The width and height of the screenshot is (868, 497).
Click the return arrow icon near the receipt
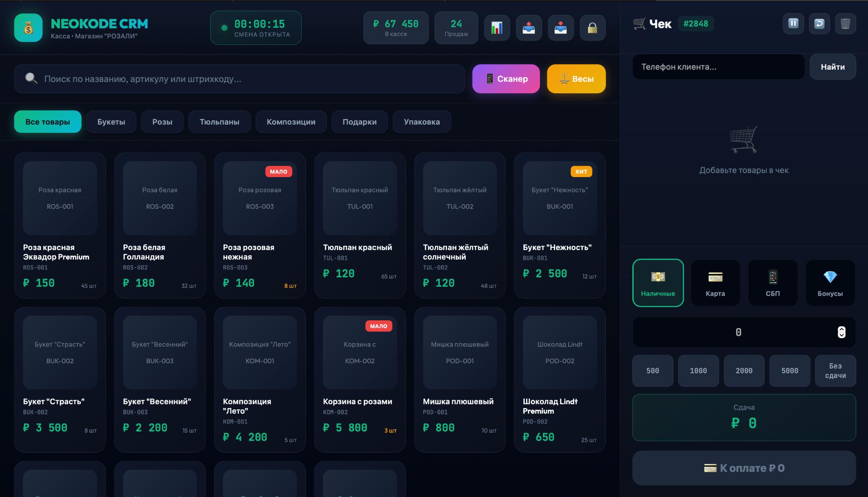pos(819,24)
